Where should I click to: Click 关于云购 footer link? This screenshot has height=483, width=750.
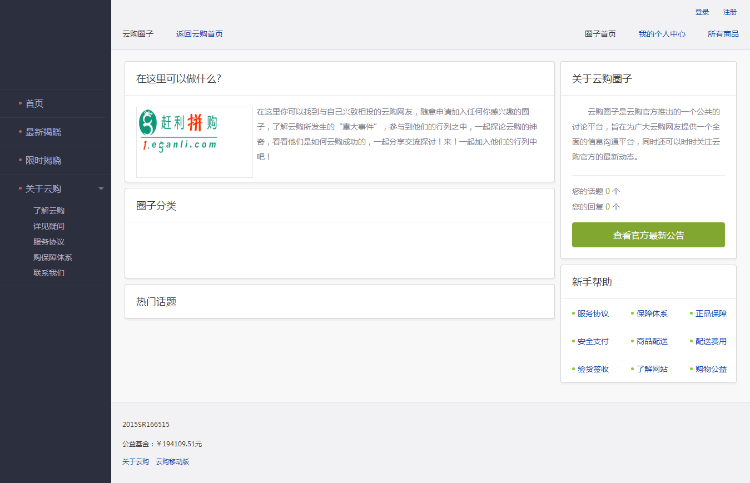click(135, 461)
